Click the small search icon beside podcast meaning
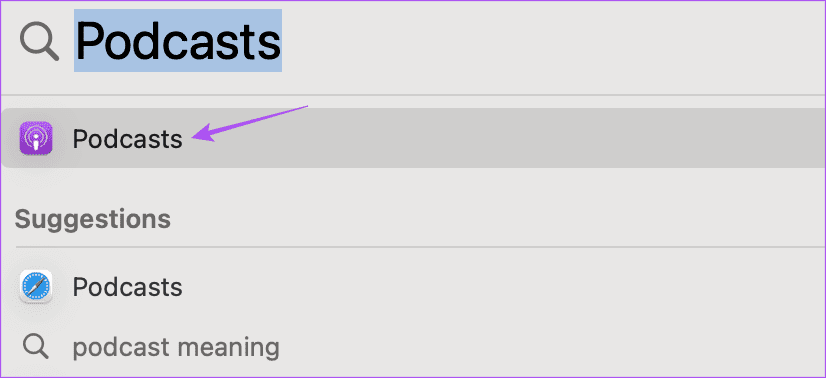Viewport: 826px width, 378px height. point(36,347)
